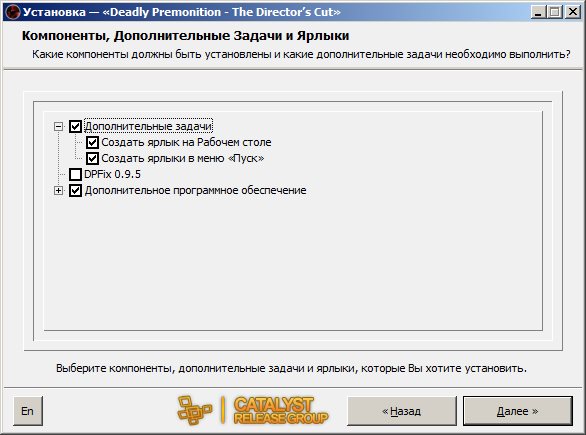This screenshot has width=586, height=435.
Task: Switch installer language with En button
Action: (x=28, y=411)
